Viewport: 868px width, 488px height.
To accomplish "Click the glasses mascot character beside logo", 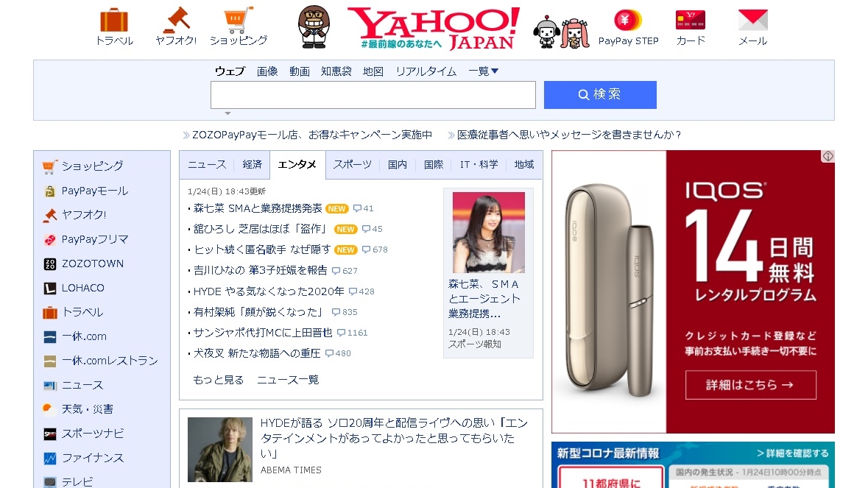I will (x=314, y=26).
